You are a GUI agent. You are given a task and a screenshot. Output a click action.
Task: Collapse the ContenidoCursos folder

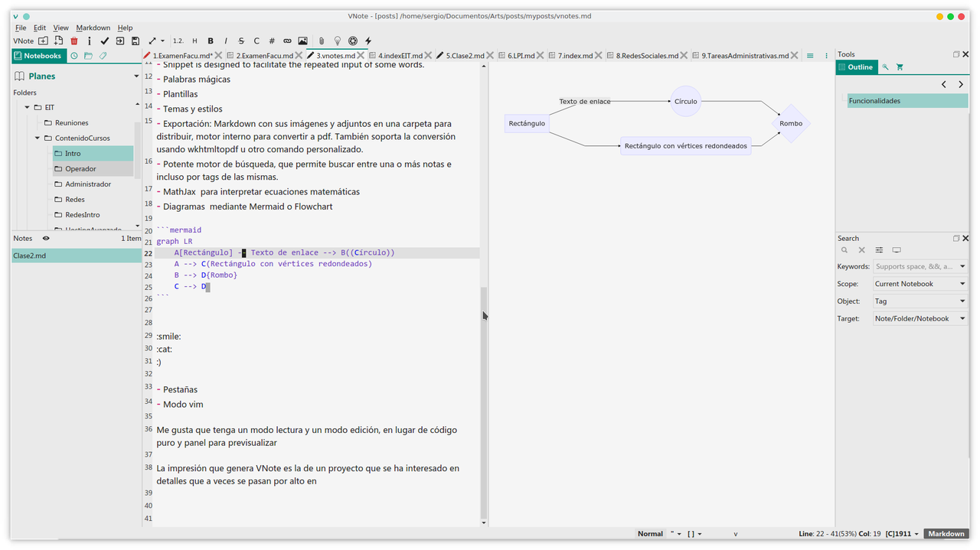(38, 138)
